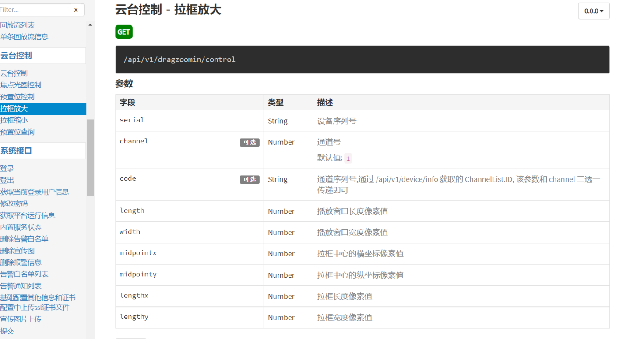Select the 系统接口 section header

click(x=16, y=151)
